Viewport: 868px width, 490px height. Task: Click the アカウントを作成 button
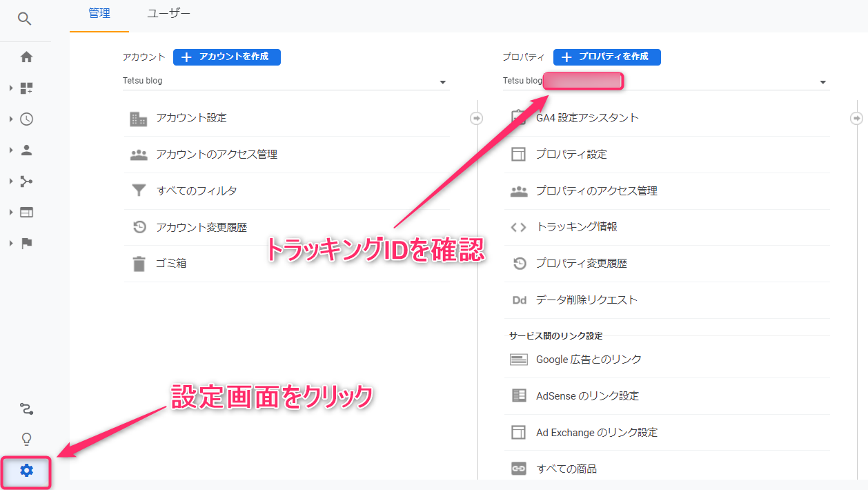226,57
